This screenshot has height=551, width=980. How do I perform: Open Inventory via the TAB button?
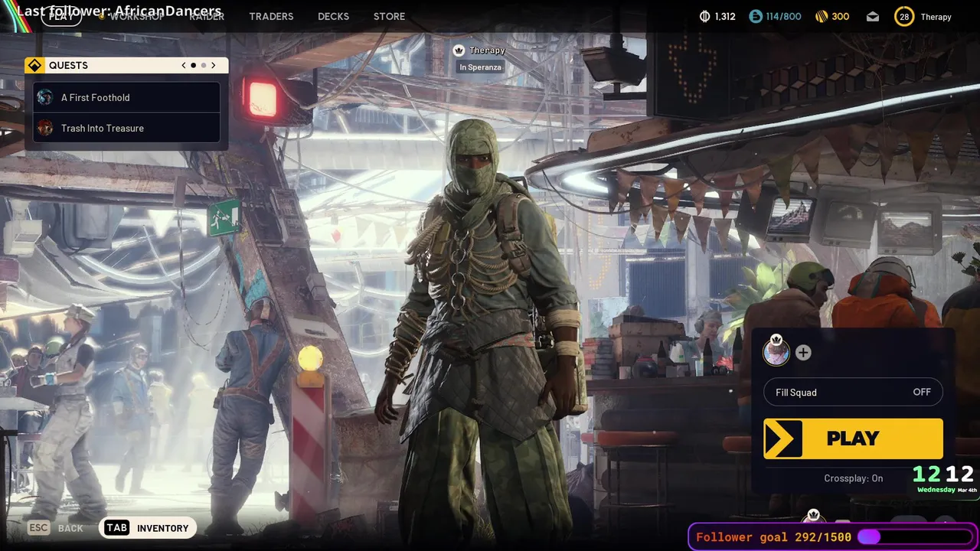(148, 528)
